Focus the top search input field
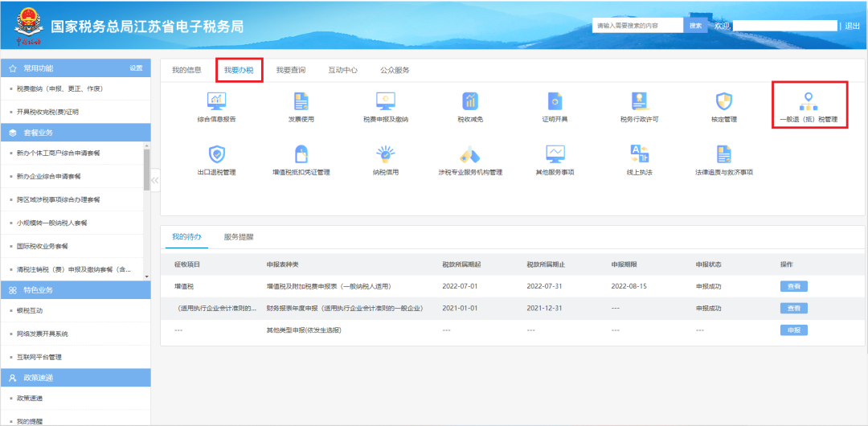Image resolution: width=868 pixels, height=426 pixels. [x=638, y=26]
